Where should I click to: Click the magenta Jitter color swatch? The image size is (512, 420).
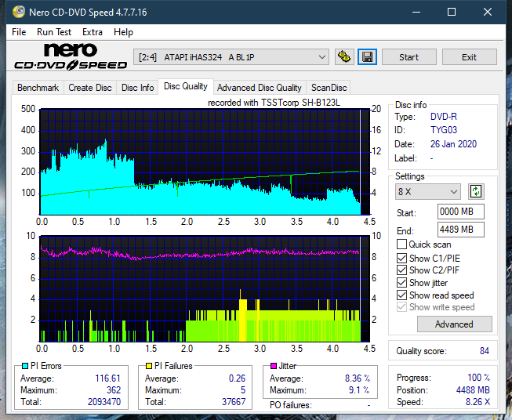tap(274, 366)
